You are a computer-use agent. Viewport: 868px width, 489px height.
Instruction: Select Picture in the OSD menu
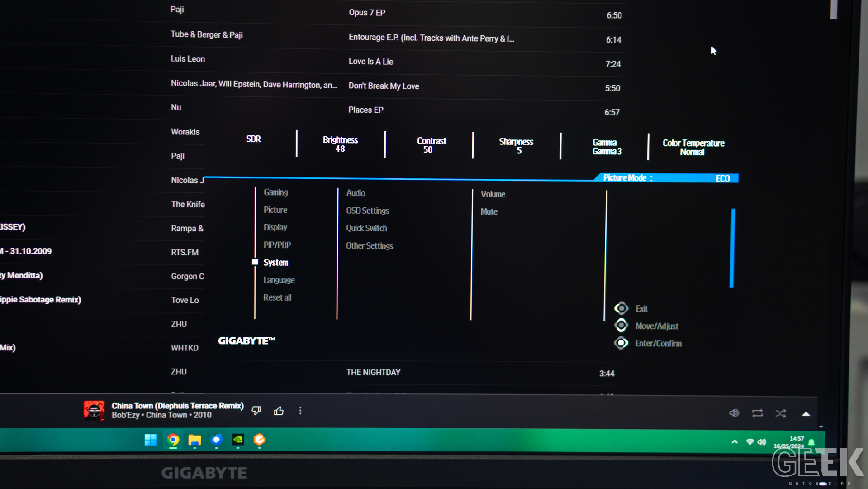tap(275, 210)
